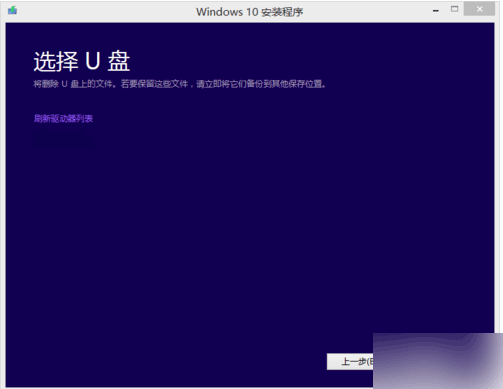
Task: Click the warning text about deleting U 盘 files
Action: (179, 84)
